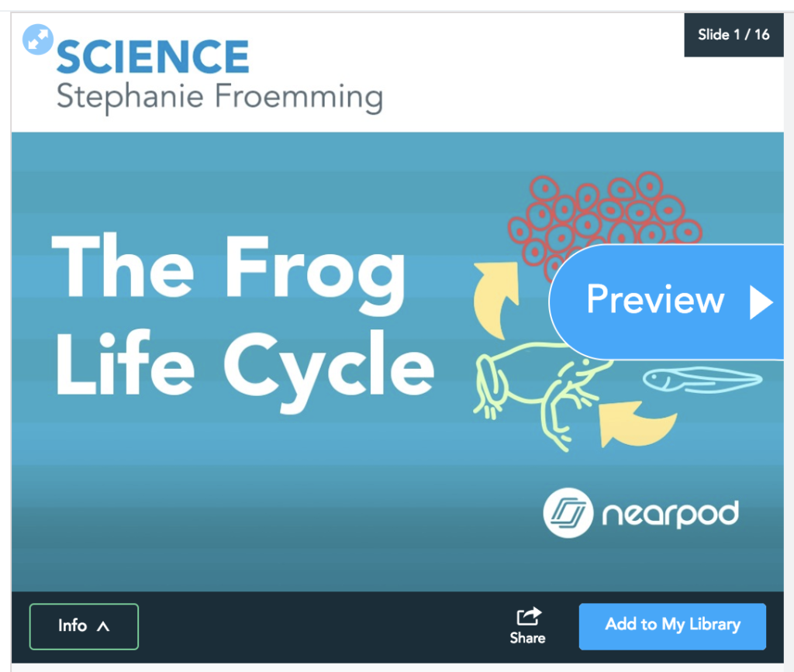Click the Slide 1 / 16 indicator
Screen dimensions: 794x672
click(734, 35)
